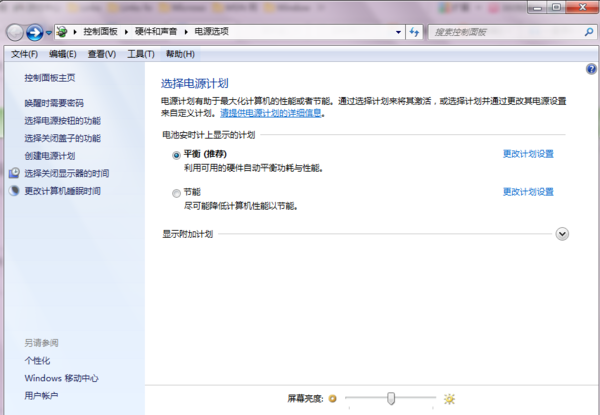Click 利用可用的硬件自动平衡功耗与性能 description

tap(254, 168)
